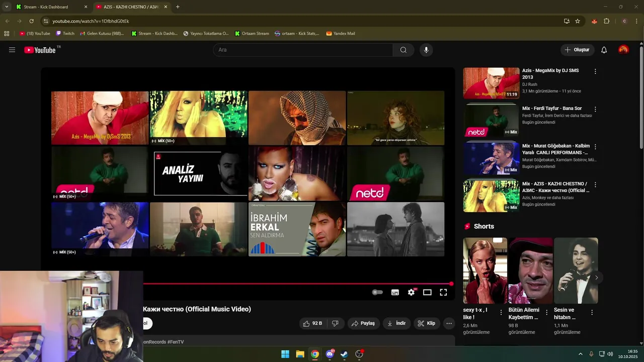Open the İbrahim Erkal Sen Aldırma thumbnail

pos(297,229)
